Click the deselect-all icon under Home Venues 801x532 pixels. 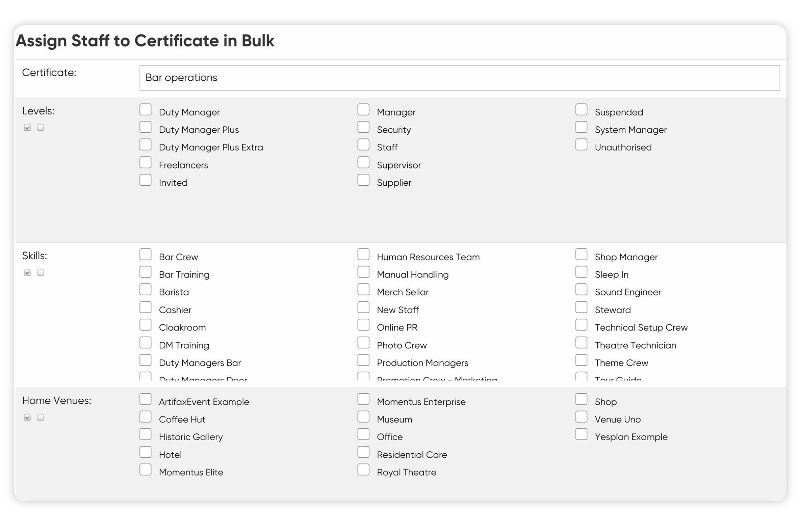[x=41, y=417]
